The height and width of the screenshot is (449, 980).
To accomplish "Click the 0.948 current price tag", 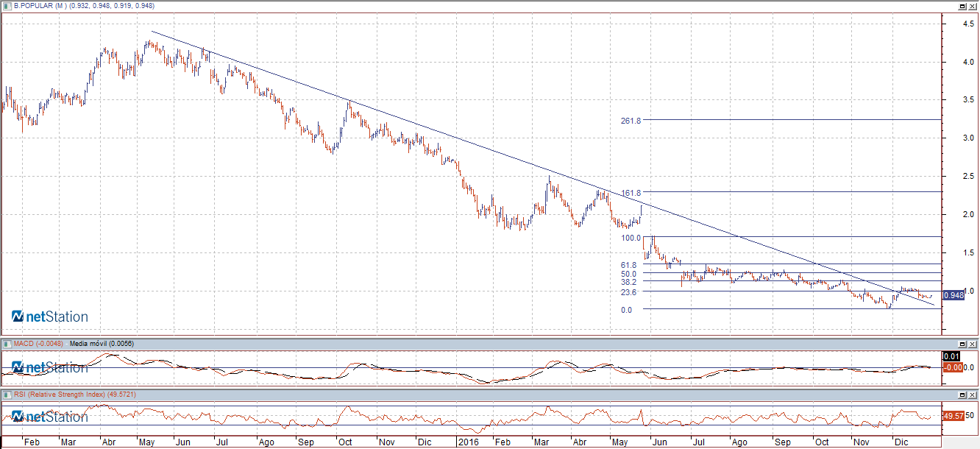I will [x=953, y=296].
